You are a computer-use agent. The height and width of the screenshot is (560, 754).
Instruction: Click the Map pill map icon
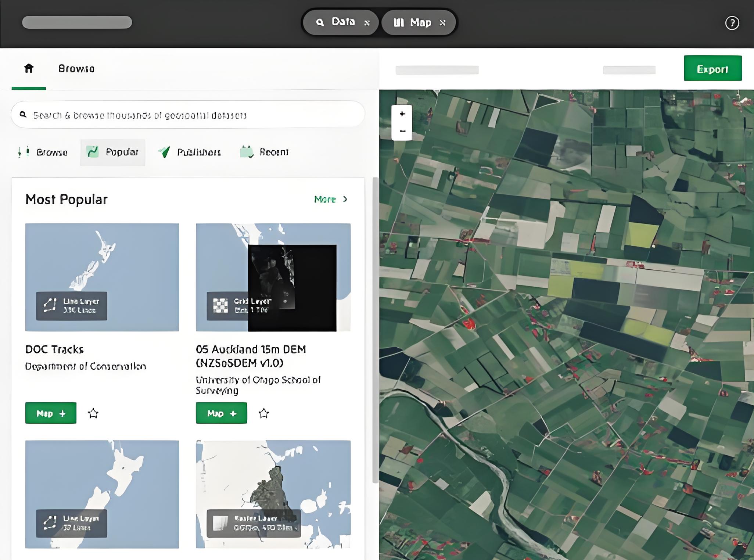click(x=399, y=23)
